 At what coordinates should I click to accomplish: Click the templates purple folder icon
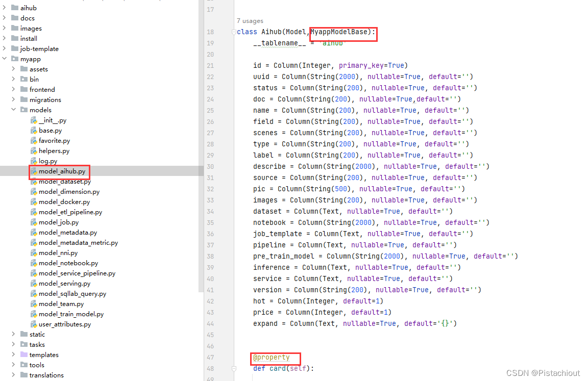pos(24,354)
